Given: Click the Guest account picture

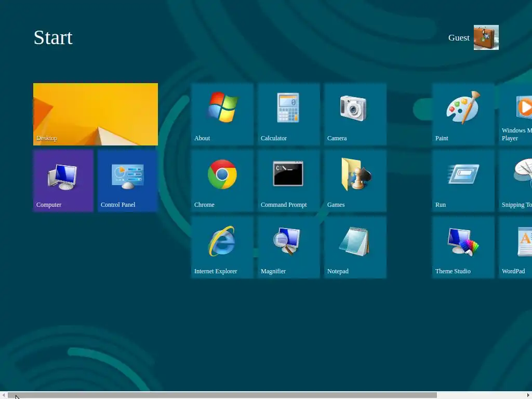Looking at the screenshot, I should (486, 37).
